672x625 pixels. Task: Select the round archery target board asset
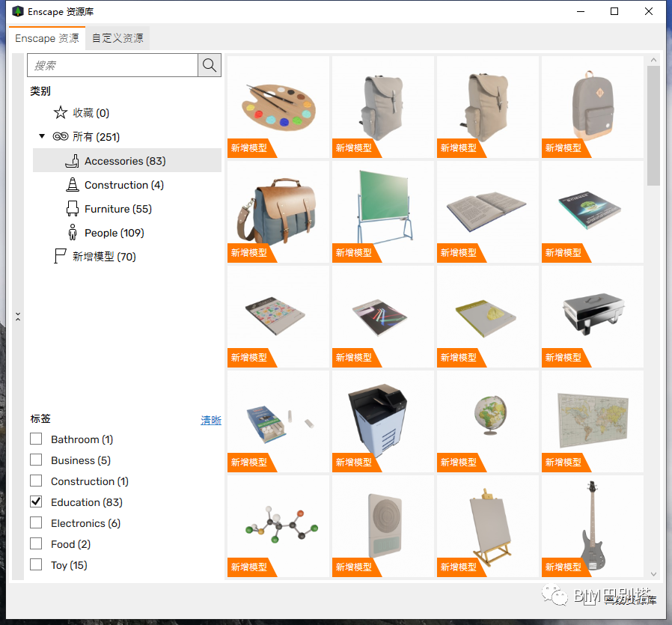[x=382, y=526]
